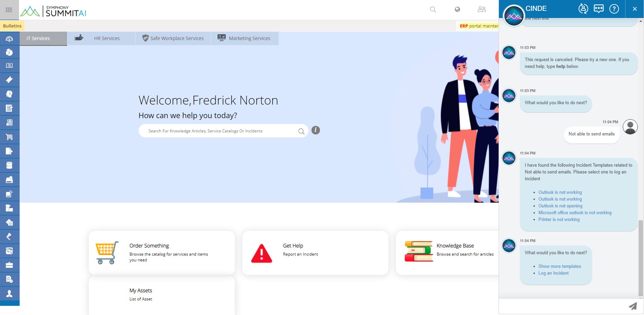Click the info icon beside search box
Image resolution: width=644 pixels, height=315 pixels.
tap(316, 130)
